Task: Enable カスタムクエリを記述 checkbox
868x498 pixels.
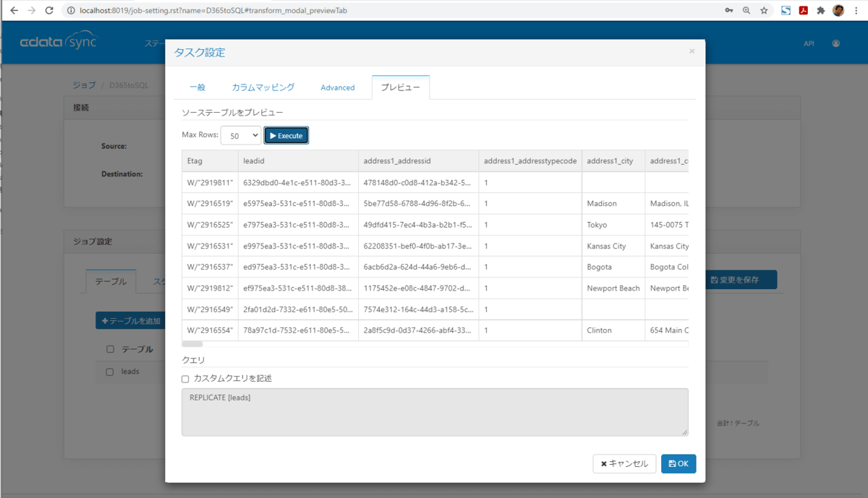Action: (185, 379)
